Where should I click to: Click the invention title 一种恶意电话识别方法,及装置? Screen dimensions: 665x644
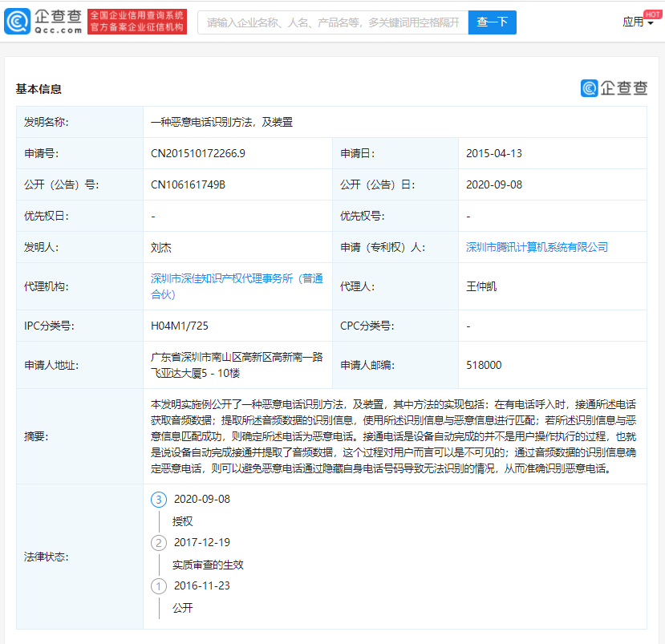221,122
